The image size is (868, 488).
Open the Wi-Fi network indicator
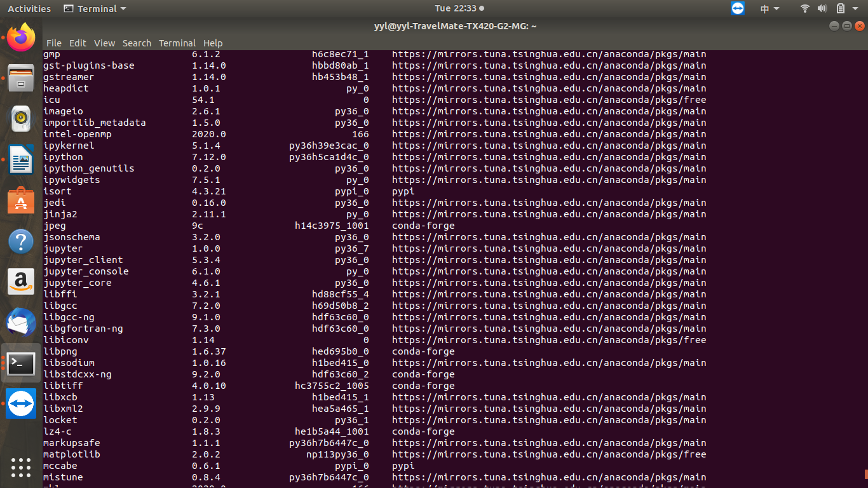coord(805,8)
